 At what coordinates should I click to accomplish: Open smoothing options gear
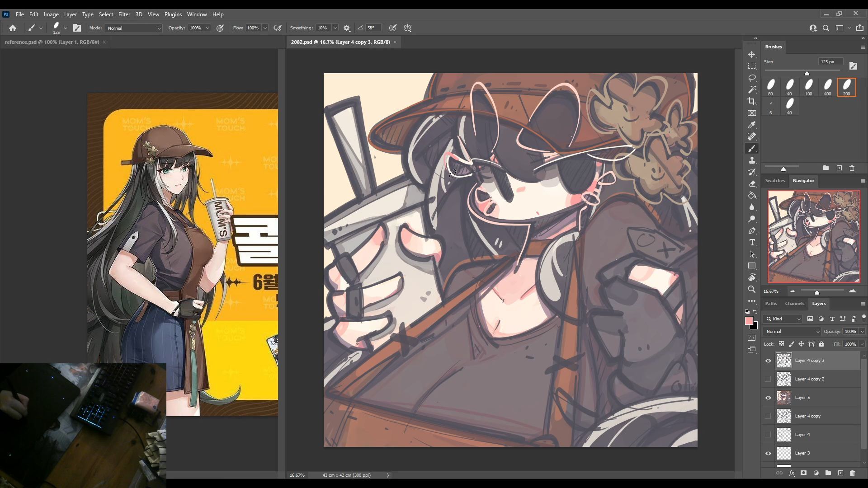point(347,28)
